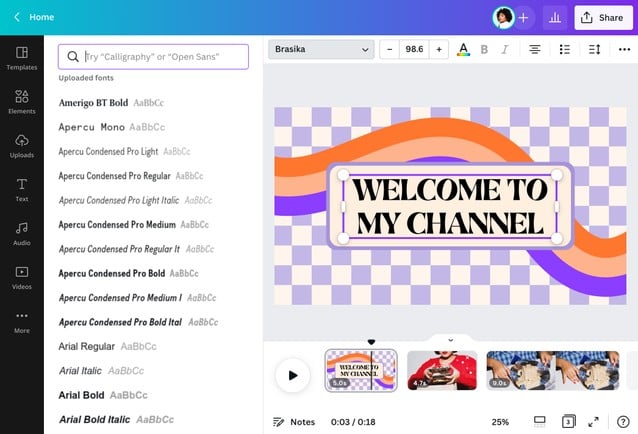Click the Share button
Image resolution: width=638 pixels, height=434 pixels.
(601, 17)
